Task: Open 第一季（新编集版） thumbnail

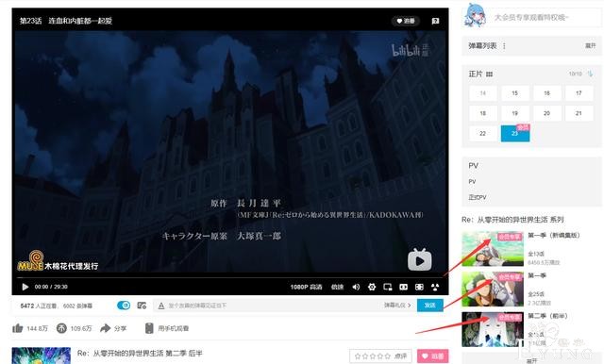Action: click(493, 249)
